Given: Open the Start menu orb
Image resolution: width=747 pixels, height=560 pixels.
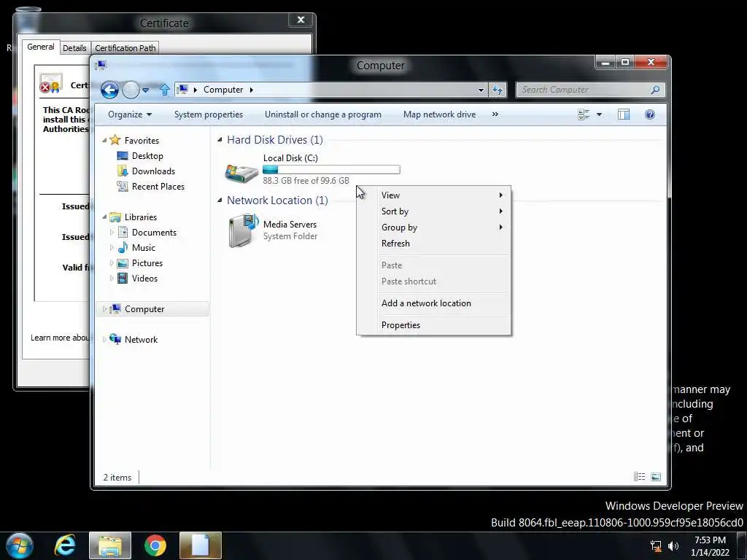Looking at the screenshot, I should [x=20, y=545].
